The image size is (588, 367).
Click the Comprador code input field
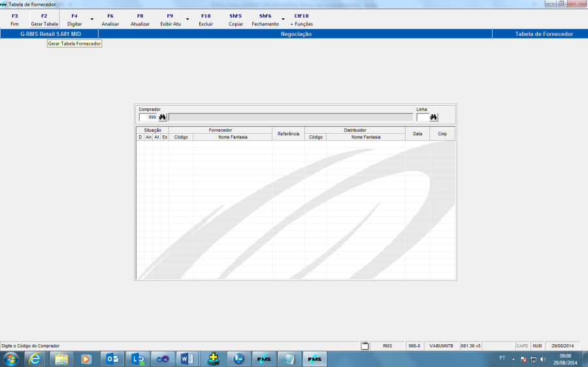click(x=148, y=118)
